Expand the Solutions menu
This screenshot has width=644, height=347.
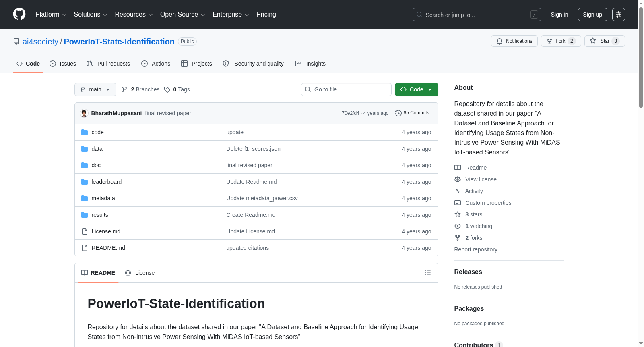[x=91, y=15]
